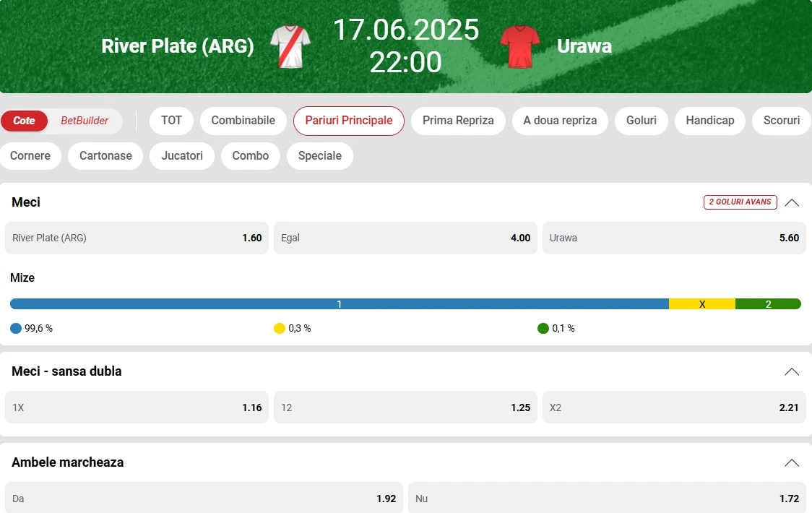Click the kickoff time 22:00

405,62
